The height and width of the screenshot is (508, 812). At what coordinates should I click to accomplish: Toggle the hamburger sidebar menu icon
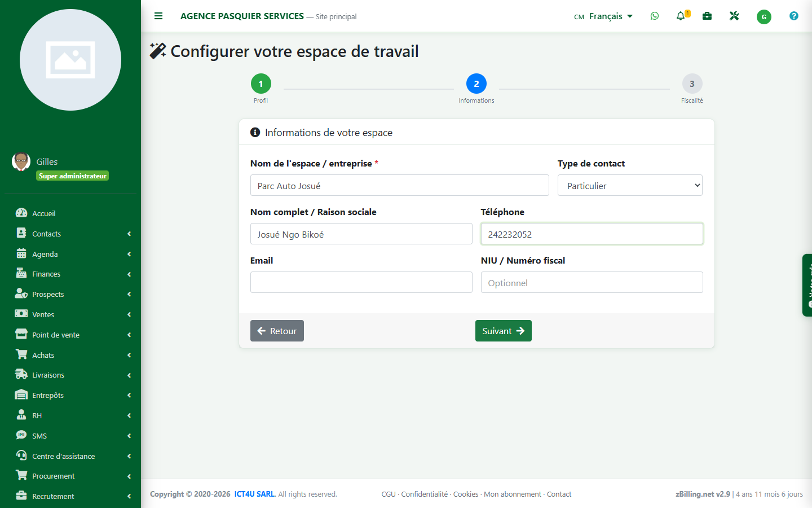click(158, 16)
